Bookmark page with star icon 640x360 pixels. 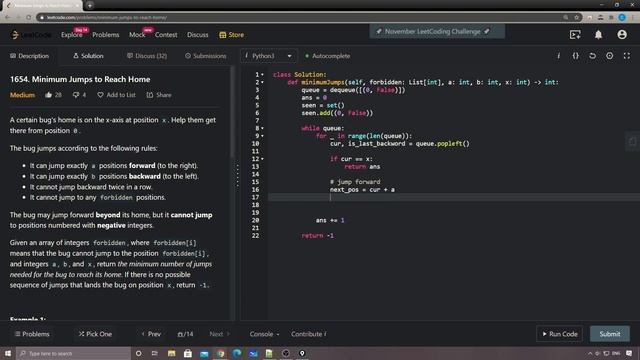tap(576, 18)
